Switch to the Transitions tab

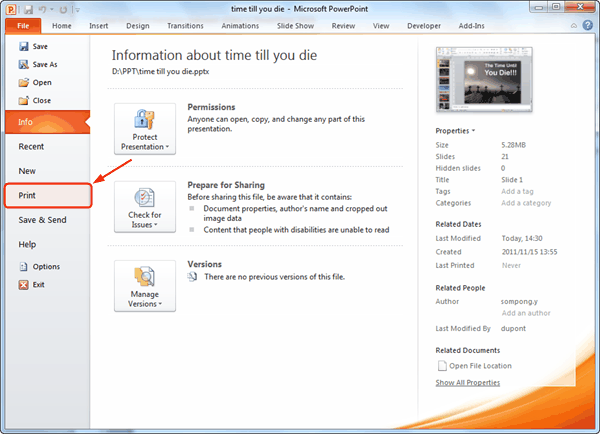(185, 26)
